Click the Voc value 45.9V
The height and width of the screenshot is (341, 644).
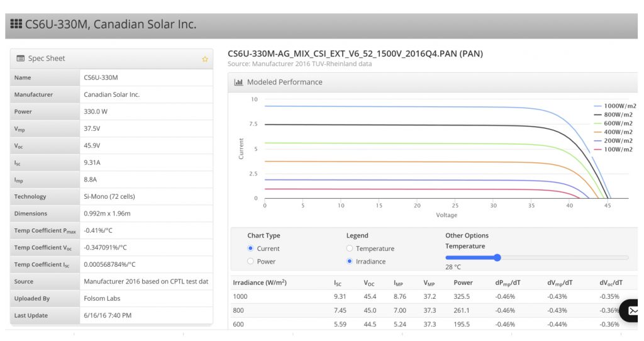tap(92, 145)
